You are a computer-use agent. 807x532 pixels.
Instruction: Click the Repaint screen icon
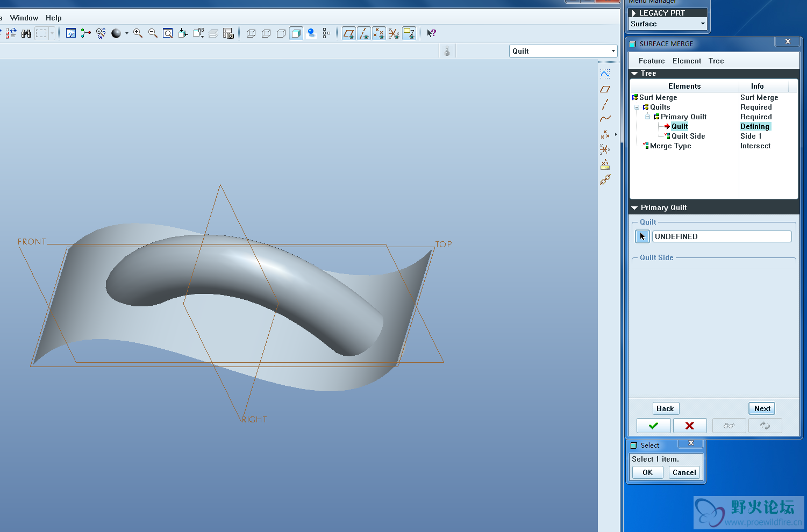click(x=70, y=33)
